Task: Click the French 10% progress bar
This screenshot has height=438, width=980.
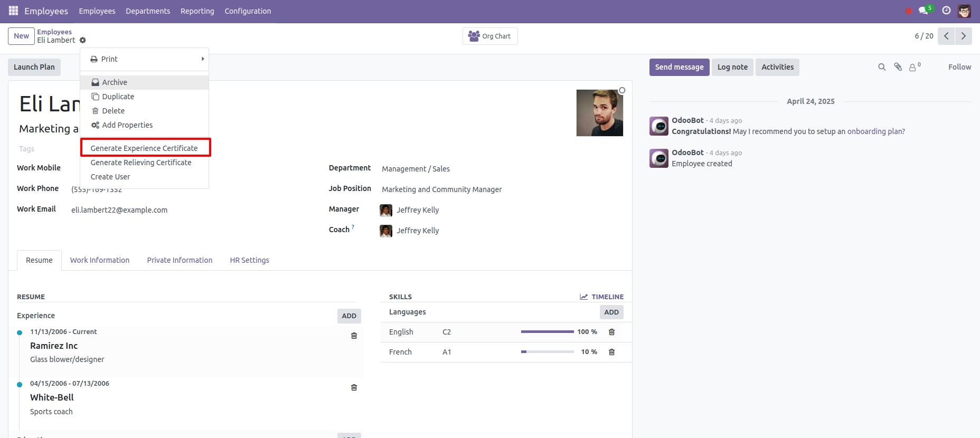Action: click(x=547, y=352)
